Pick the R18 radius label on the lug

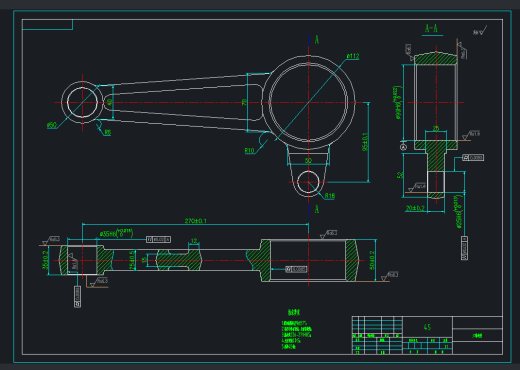330,196
